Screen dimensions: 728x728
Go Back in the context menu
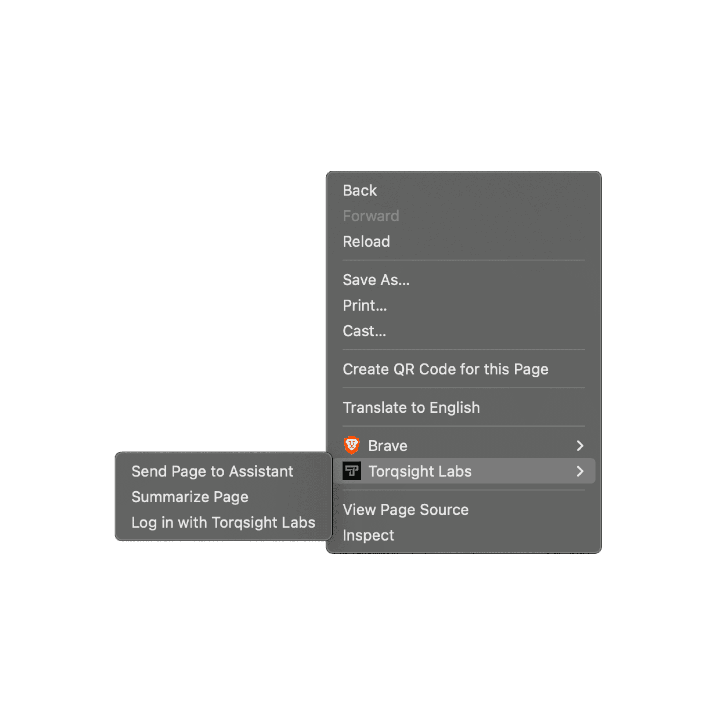[464, 190]
